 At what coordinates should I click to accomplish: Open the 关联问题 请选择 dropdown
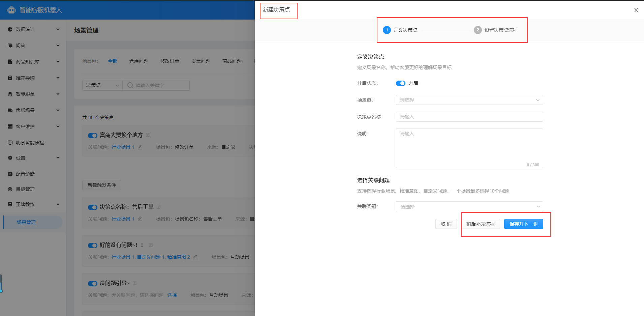coord(469,206)
